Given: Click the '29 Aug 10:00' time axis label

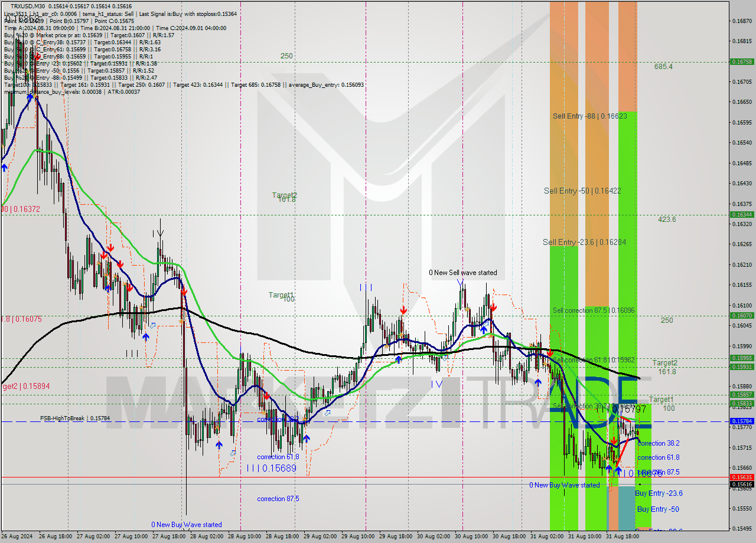Looking at the screenshot, I should [x=357, y=537].
